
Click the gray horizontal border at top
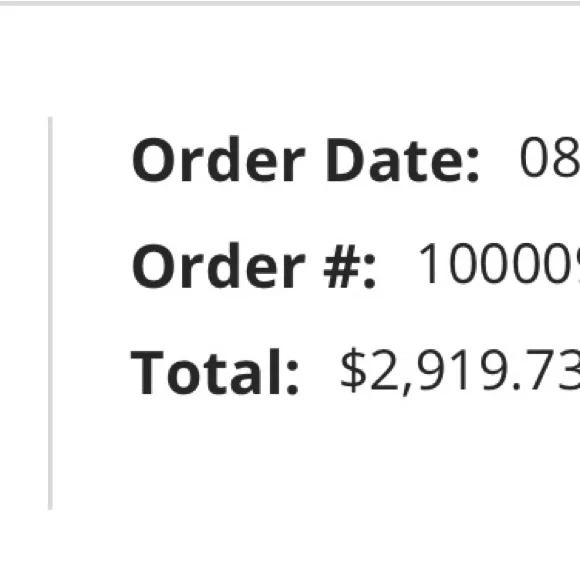coord(290,3)
